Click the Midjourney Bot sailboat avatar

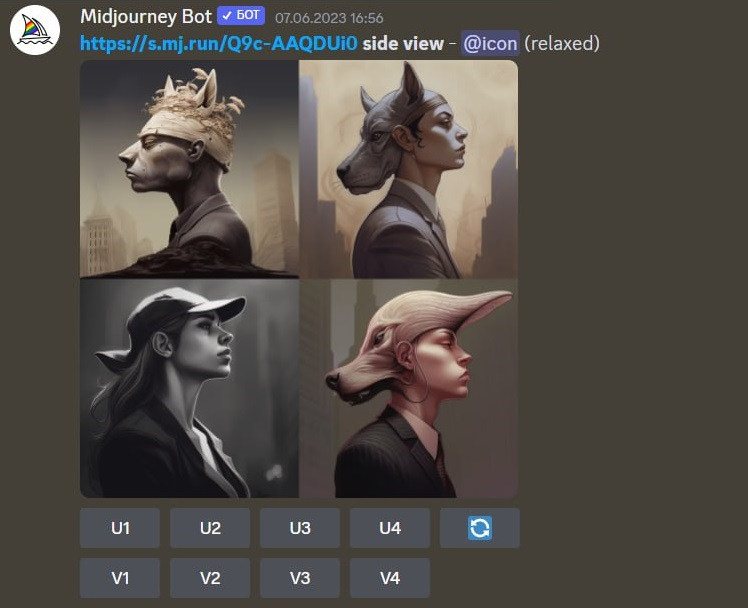tap(35, 31)
